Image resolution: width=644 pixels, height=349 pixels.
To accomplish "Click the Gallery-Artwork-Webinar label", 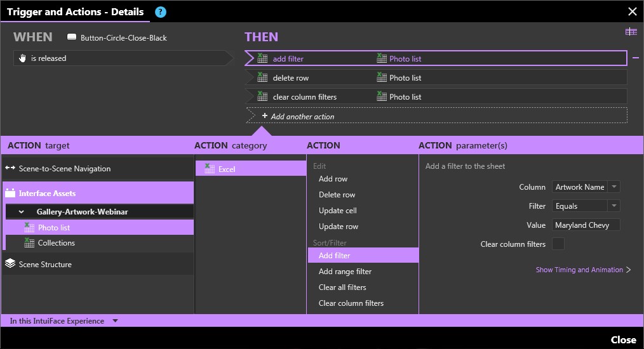I will coord(82,212).
